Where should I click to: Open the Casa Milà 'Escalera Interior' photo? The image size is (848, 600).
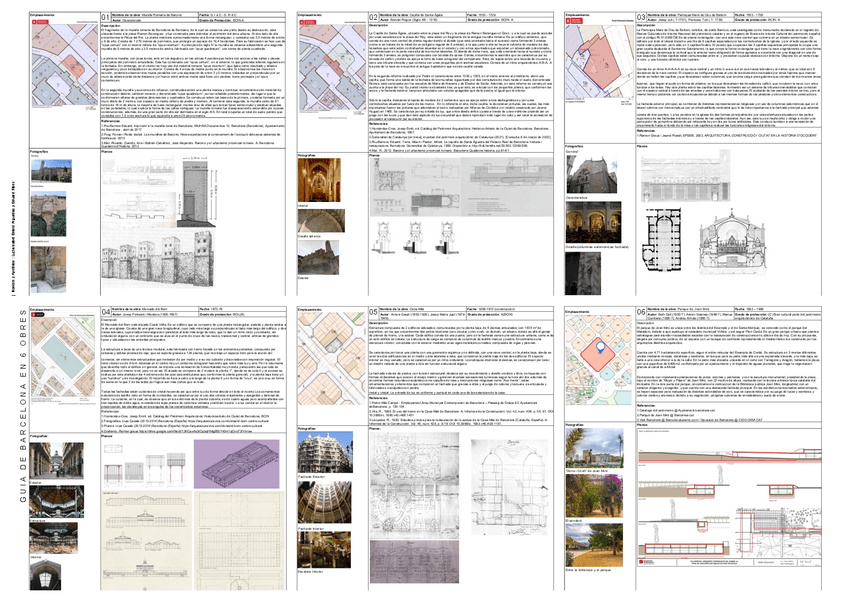(x=324, y=549)
